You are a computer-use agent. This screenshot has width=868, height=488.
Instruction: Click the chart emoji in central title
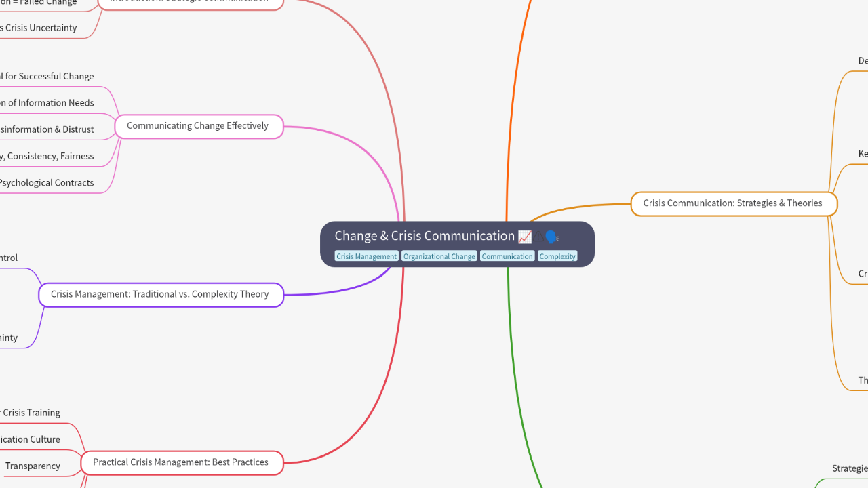524,237
